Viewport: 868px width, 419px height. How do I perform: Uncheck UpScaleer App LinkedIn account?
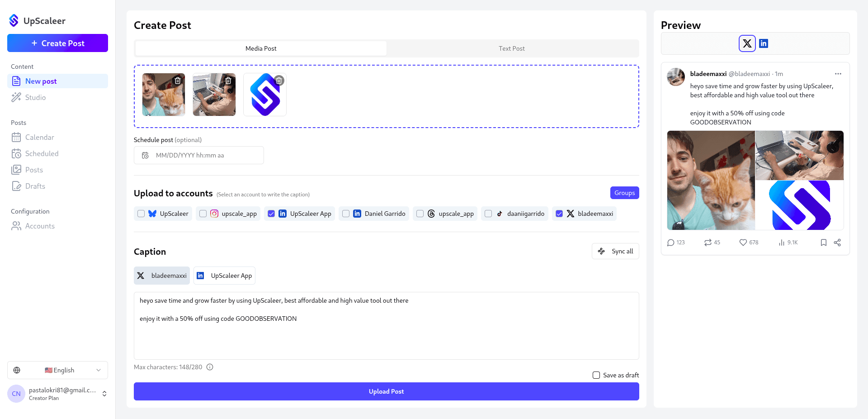tap(271, 214)
